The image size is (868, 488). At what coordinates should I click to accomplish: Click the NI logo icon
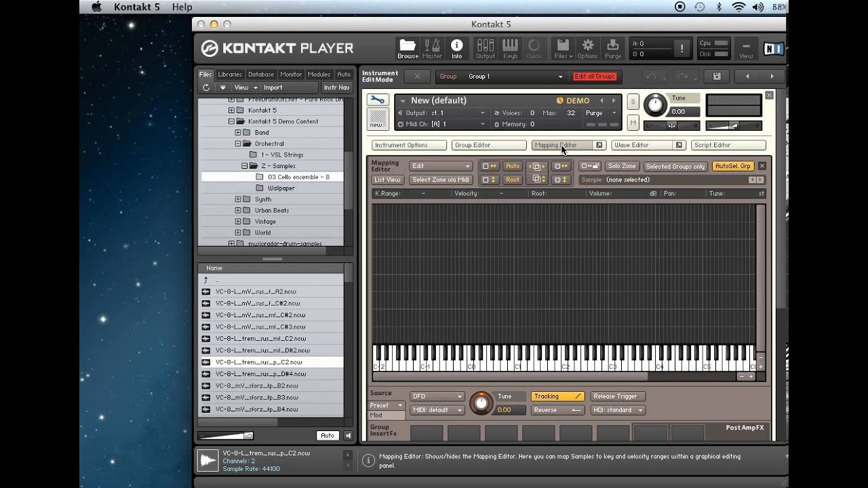[x=772, y=48]
